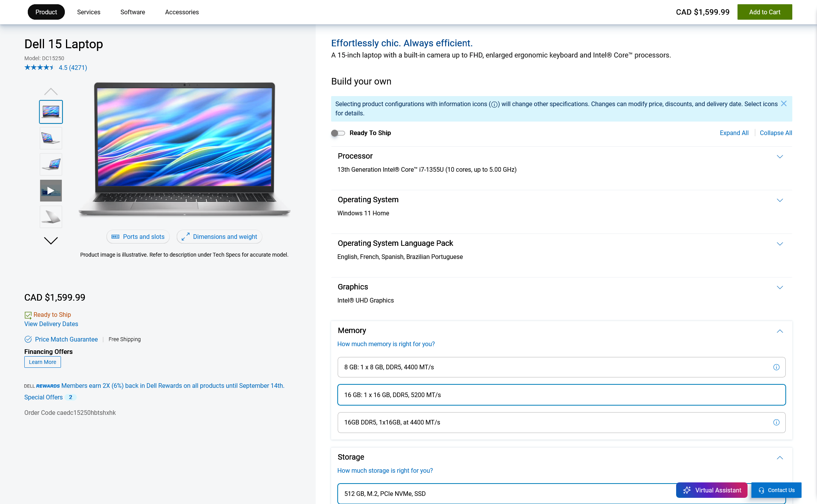Click the Ready to Ship checkbox icon
Viewport: 817px width, 504px height.
coord(28,315)
